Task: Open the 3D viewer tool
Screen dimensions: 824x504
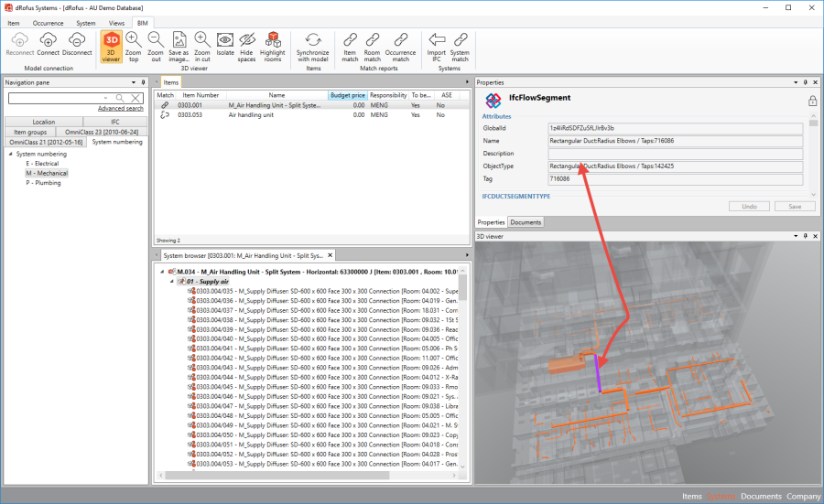Action: (x=111, y=45)
